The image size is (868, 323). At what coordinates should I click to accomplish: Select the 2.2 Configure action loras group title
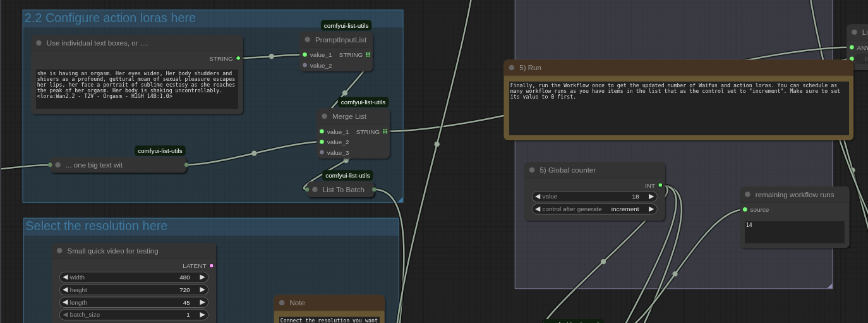tap(110, 18)
